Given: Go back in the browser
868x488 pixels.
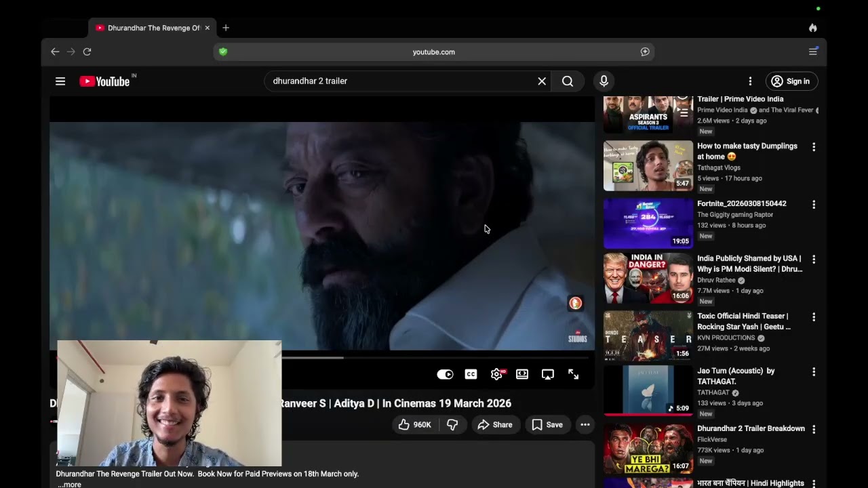Looking at the screenshot, I should tap(55, 52).
